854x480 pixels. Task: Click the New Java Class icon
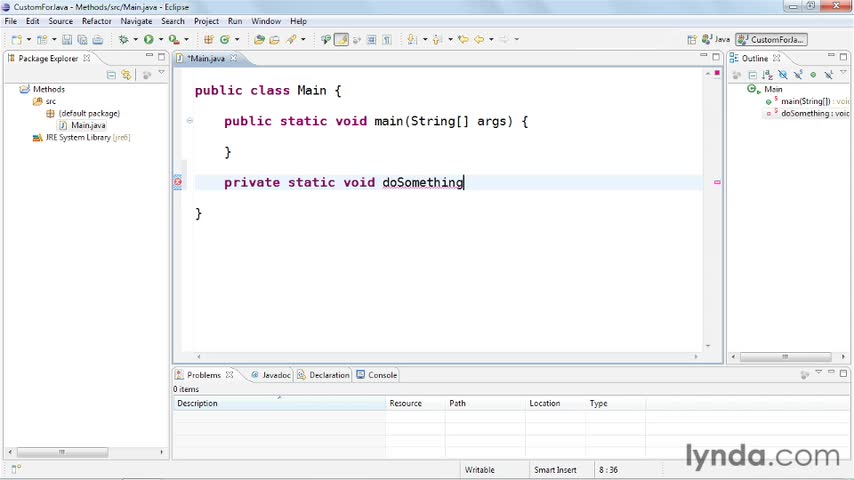click(224, 39)
